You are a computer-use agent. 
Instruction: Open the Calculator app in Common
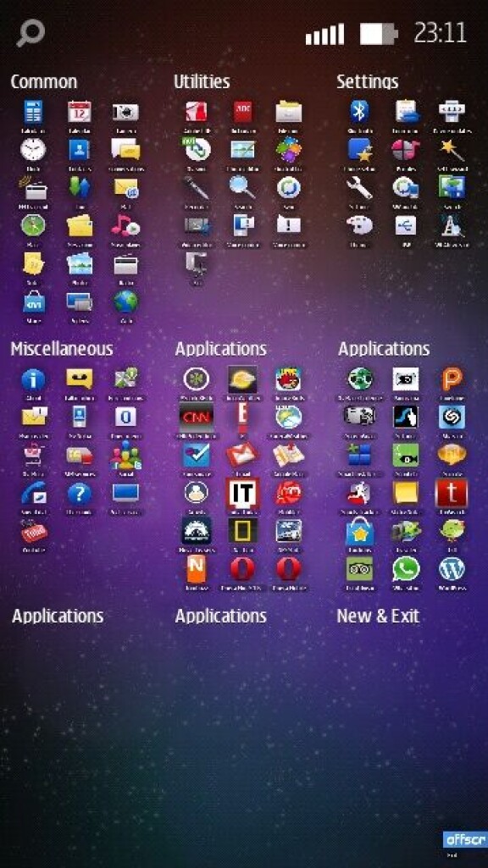click(x=33, y=113)
